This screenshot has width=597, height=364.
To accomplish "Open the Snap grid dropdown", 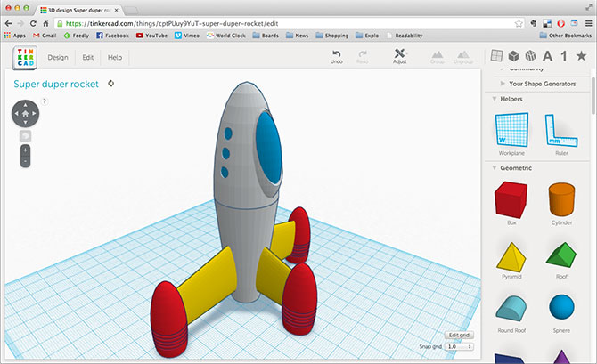I will pos(459,346).
